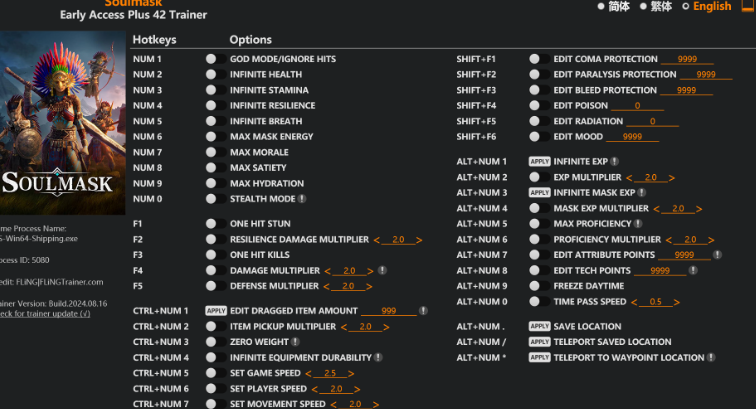Turn on Freeze Daytime toggle

click(535, 286)
